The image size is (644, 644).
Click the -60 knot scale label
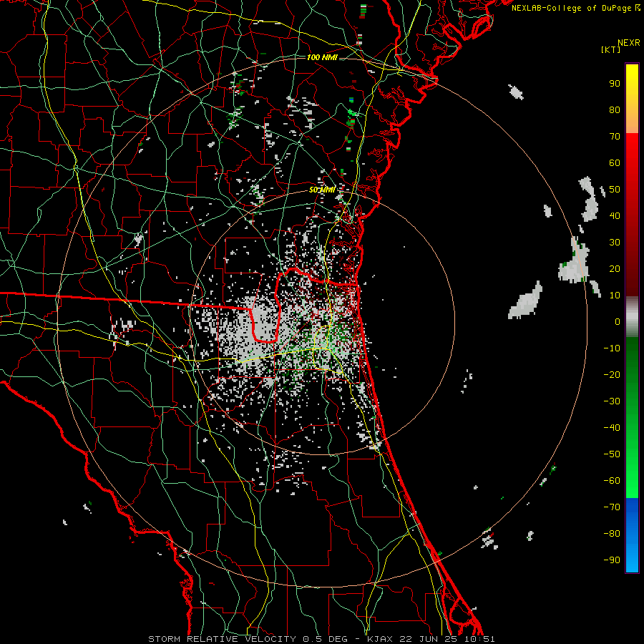click(612, 481)
